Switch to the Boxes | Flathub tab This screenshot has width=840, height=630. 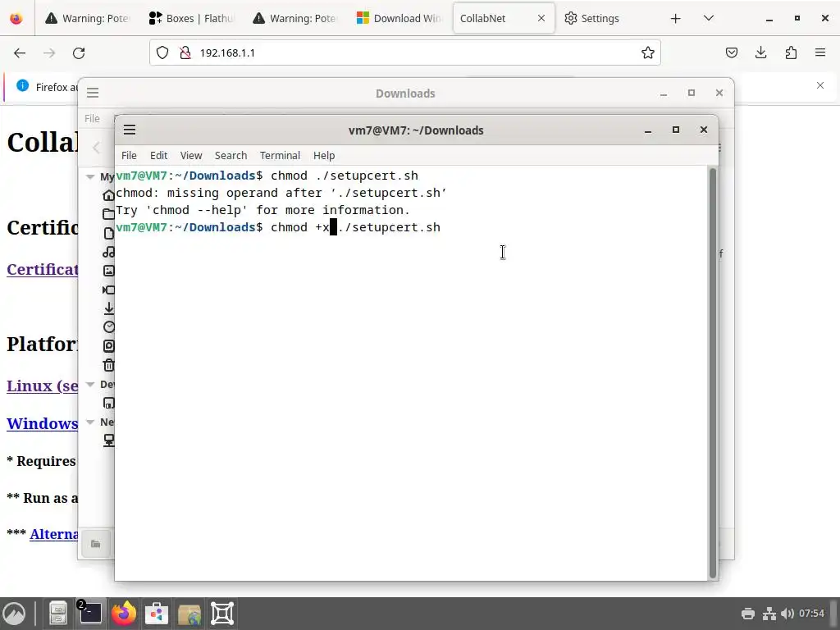[x=190, y=18]
